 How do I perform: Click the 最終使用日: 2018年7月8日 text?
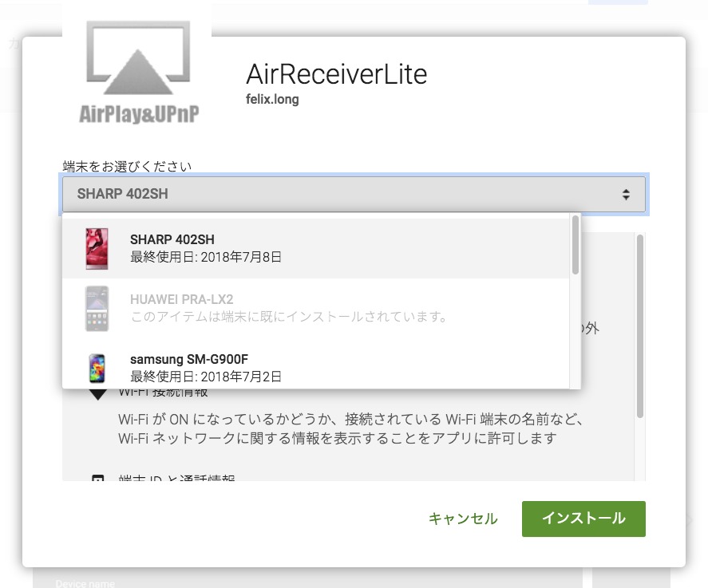tap(206, 257)
